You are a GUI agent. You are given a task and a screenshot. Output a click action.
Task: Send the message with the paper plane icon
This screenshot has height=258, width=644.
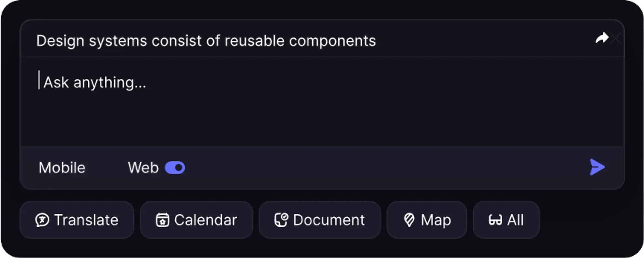pos(597,167)
